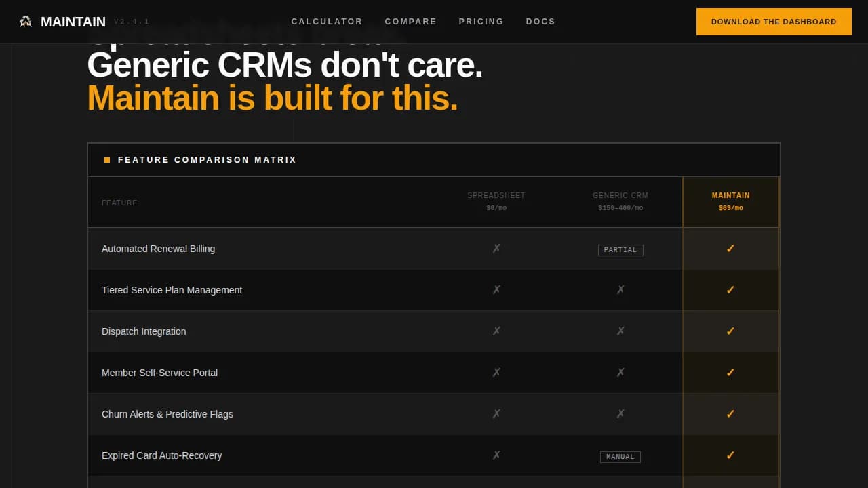The width and height of the screenshot is (868, 488).
Task: Click Spreadsheet X for Churn Alerts row
Action: [496, 414]
